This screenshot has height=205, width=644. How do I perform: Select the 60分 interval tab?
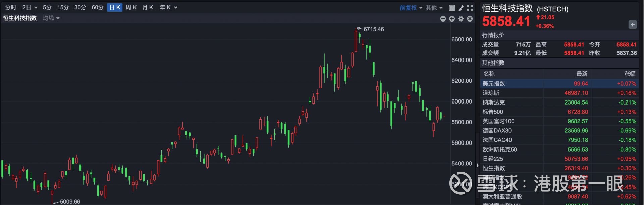pyautogui.click(x=98, y=7)
